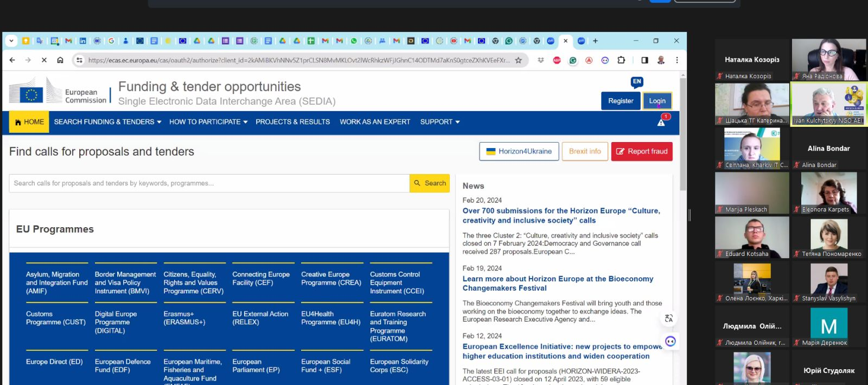Select Eleonora Karpets participant video tile

point(828,193)
